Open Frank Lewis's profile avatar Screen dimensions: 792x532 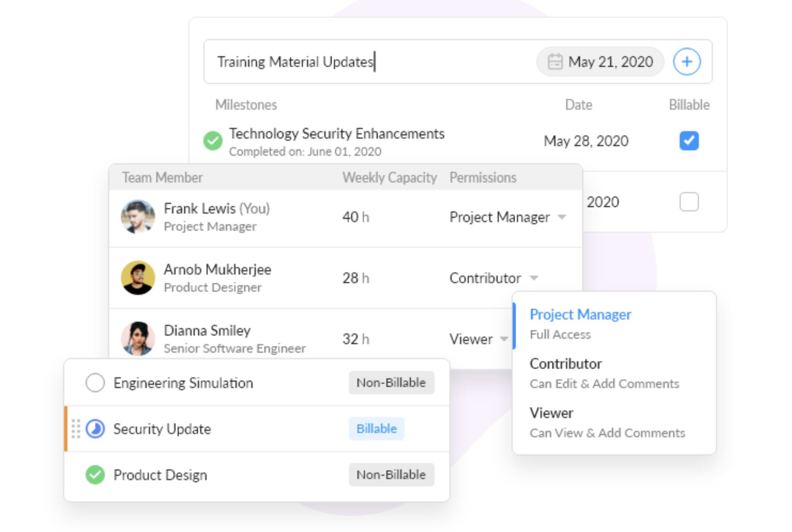click(138, 217)
